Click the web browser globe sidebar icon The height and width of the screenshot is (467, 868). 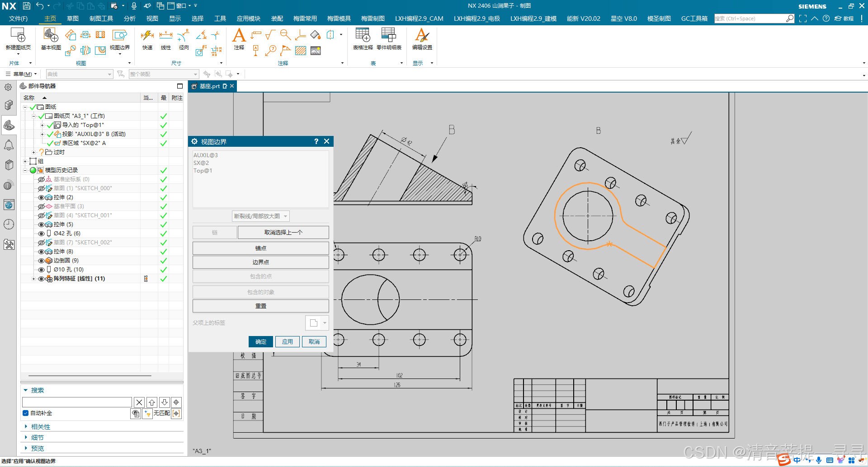point(9,205)
